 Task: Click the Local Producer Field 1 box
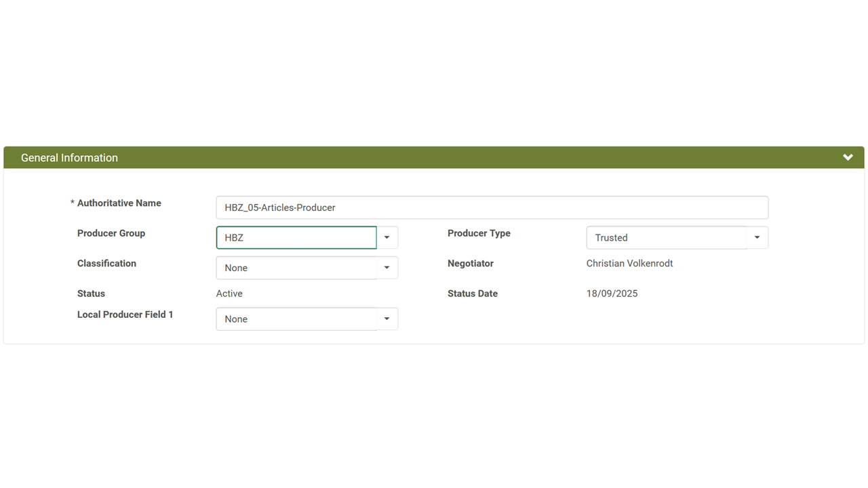[x=296, y=319]
